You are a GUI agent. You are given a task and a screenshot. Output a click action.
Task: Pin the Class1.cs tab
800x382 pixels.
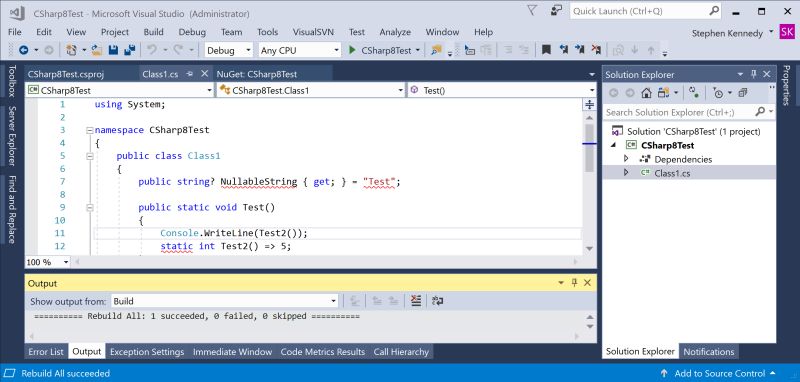189,74
